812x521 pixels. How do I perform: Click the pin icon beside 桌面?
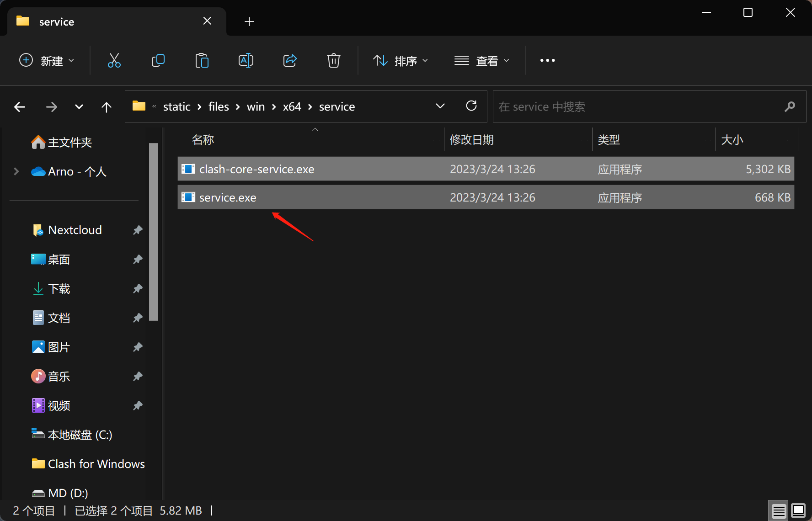point(138,259)
